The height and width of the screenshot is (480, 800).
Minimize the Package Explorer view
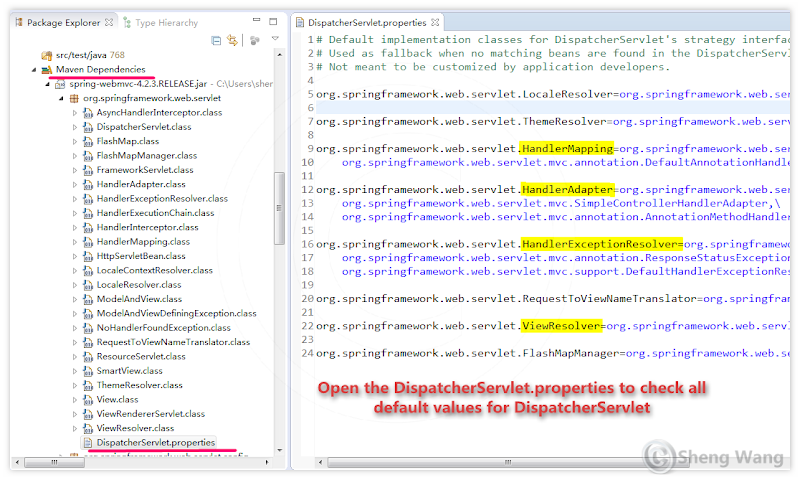point(257,20)
